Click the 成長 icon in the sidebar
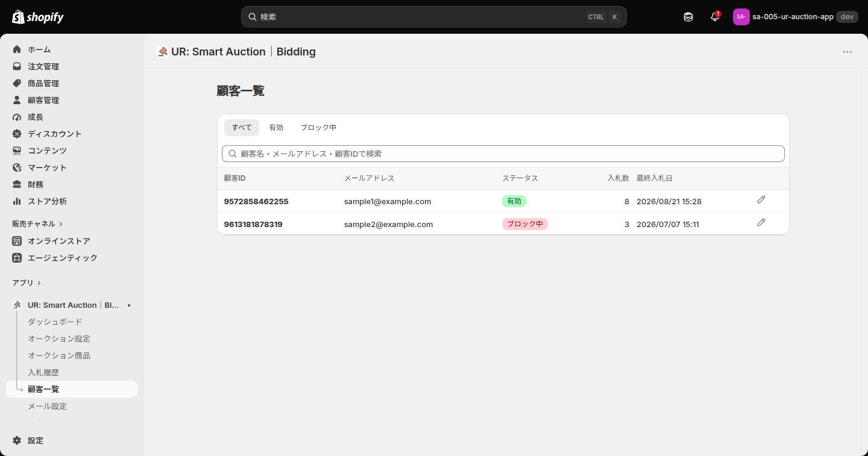Screen dimensions: 868x456 (x=17, y=117)
